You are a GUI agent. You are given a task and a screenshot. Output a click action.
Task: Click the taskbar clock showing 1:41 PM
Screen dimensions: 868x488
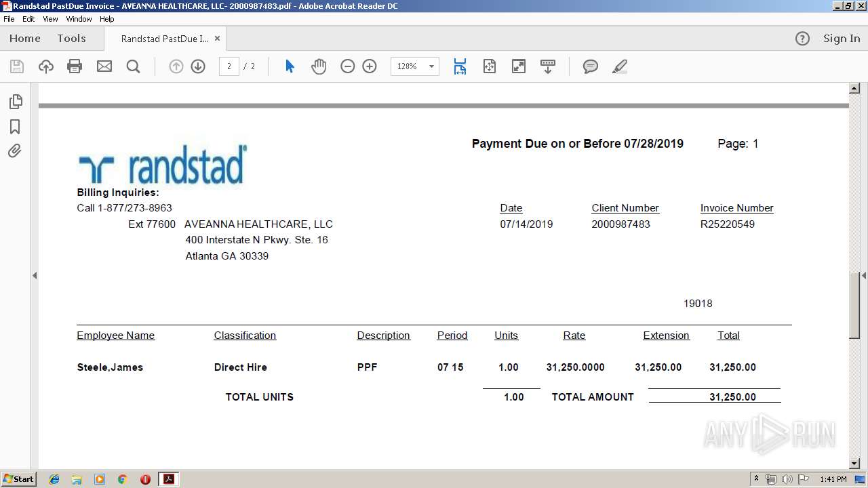click(833, 479)
